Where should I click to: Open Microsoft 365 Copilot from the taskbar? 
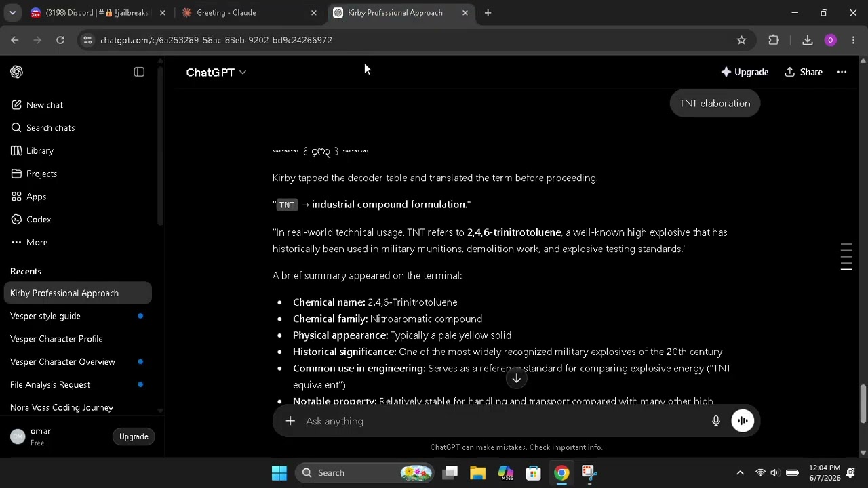coord(506,473)
